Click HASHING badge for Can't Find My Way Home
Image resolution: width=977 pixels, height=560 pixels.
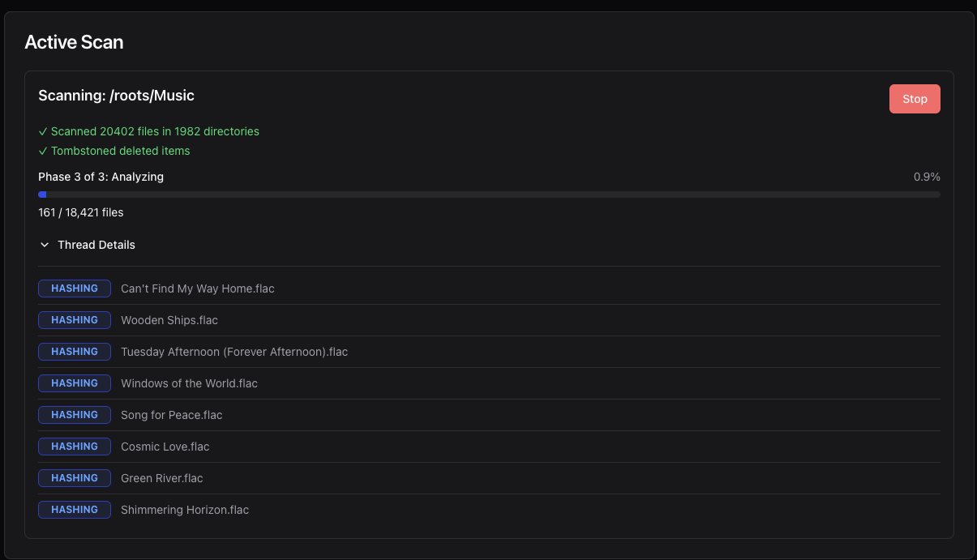pyautogui.click(x=75, y=289)
